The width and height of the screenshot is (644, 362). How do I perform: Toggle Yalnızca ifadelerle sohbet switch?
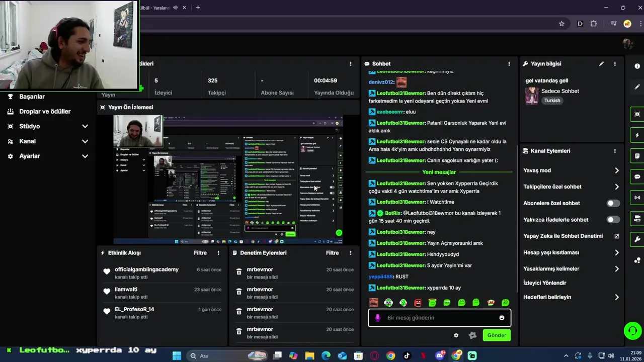point(613,220)
